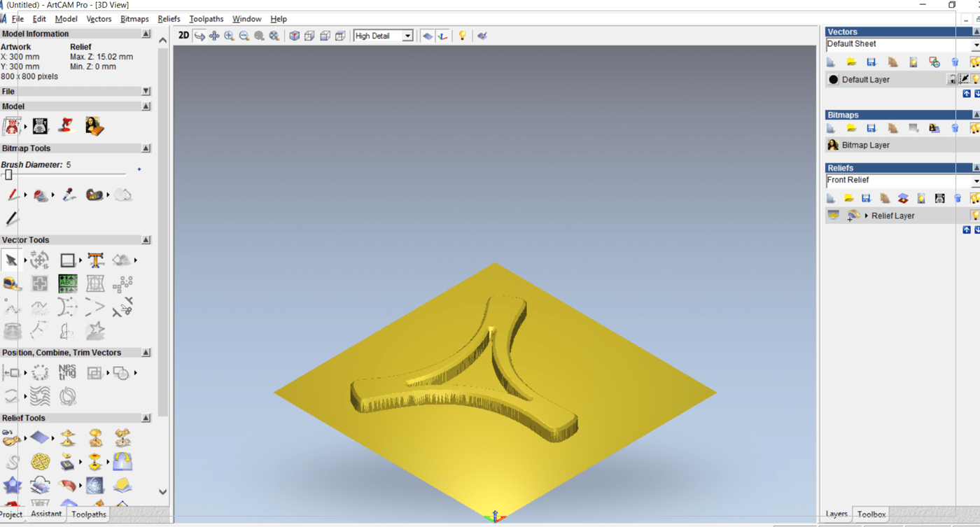Select the Default Layer row

(x=902, y=79)
